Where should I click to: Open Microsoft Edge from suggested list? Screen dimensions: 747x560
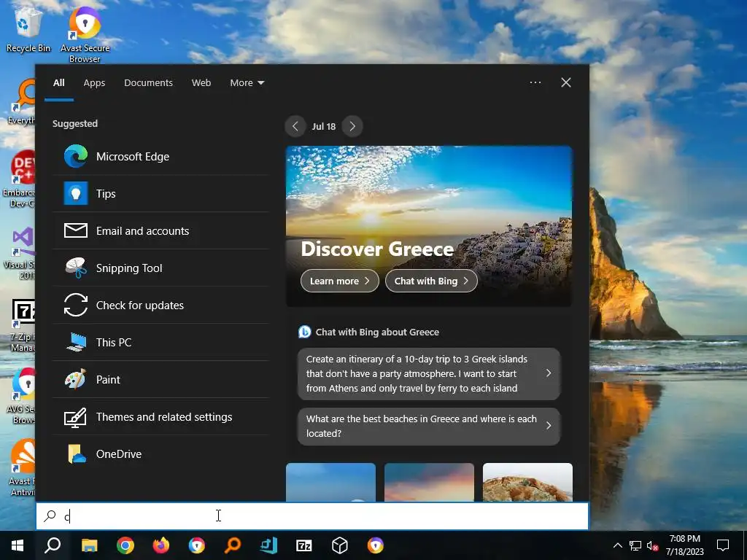[x=161, y=157]
